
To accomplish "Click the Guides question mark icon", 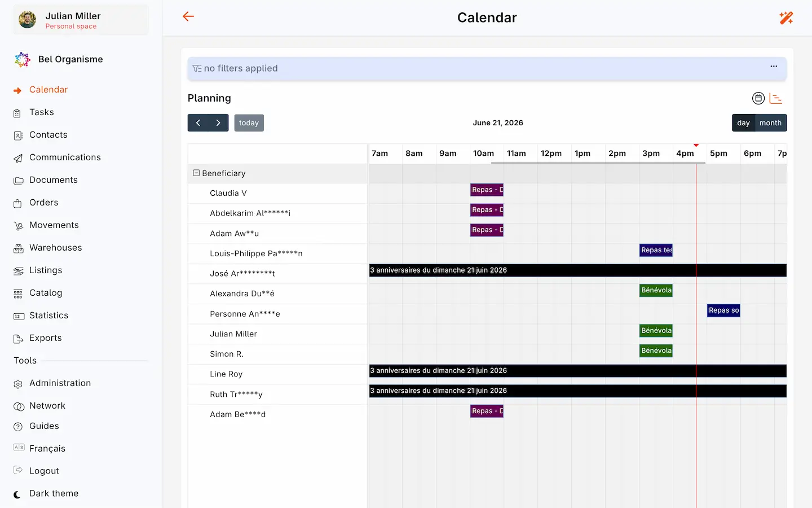I will (18, 427).
